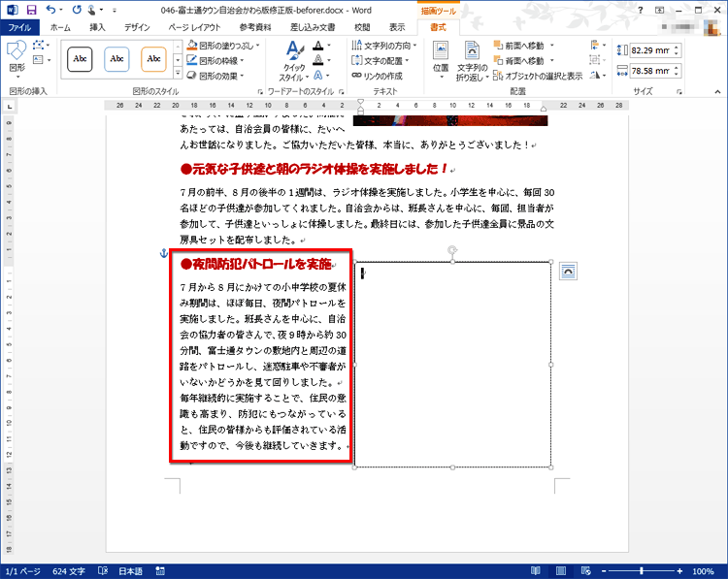Viewport: 728px width, 579px height.
Task: Open the サイズ dialog launcher
Action: coord(679,92)
